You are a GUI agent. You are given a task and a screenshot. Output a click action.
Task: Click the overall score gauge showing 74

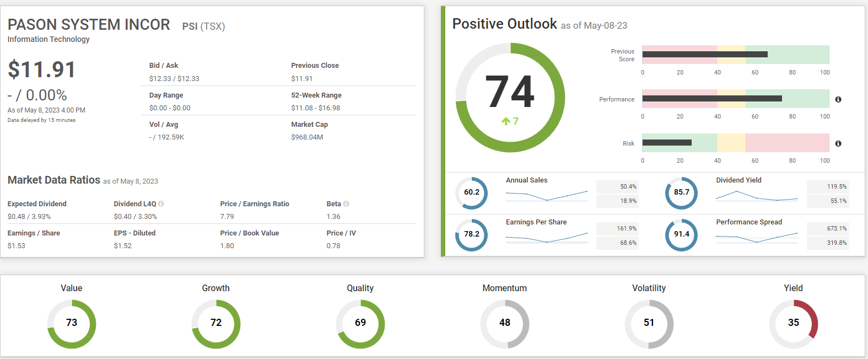[510, 98]
